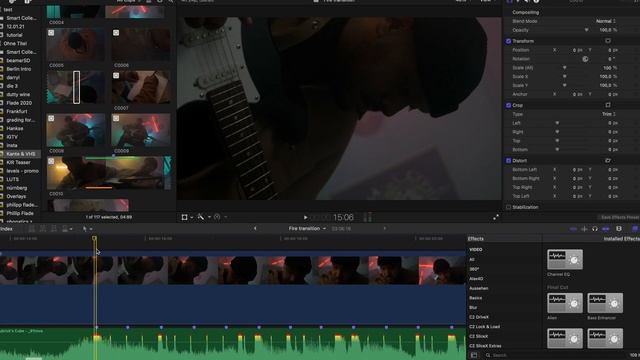Adjust the Scale (All) slider
Viewport: 640px width, 360px height.
click(564, 68)
